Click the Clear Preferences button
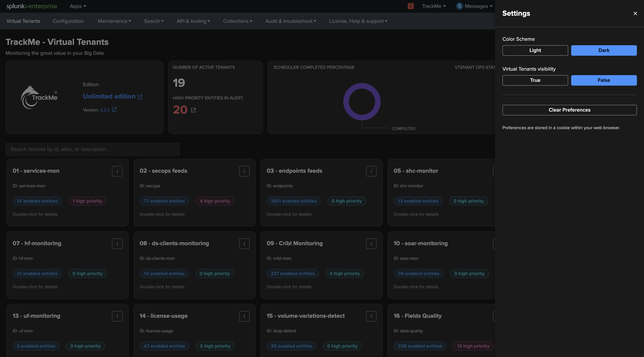This screenshot has width=644, height=357. point(569,110)
